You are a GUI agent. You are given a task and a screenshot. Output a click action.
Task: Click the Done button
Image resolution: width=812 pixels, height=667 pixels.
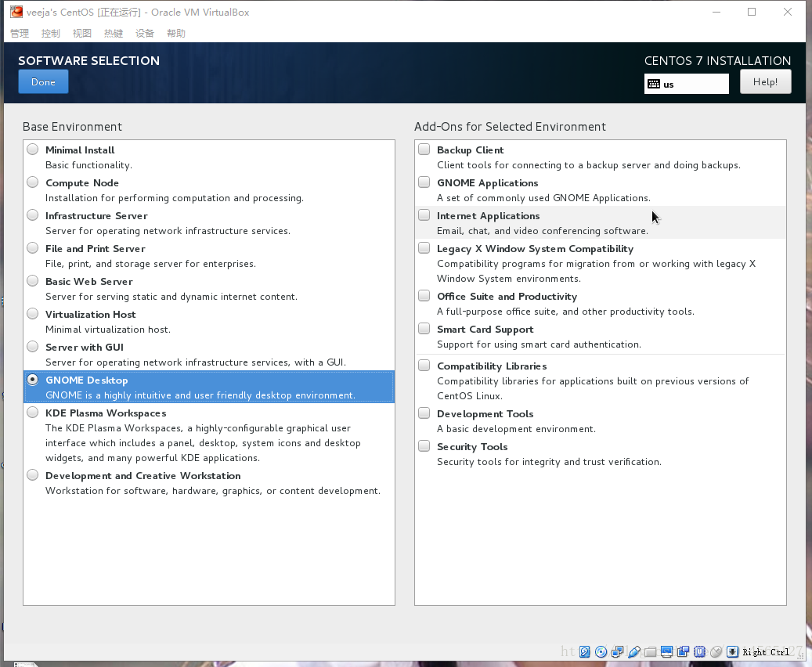click(44, 82)
